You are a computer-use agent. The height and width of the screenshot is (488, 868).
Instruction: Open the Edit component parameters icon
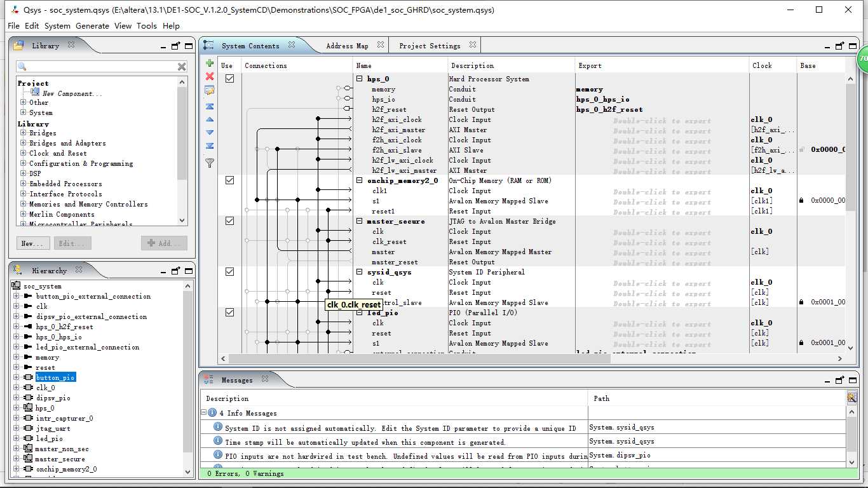210,90
